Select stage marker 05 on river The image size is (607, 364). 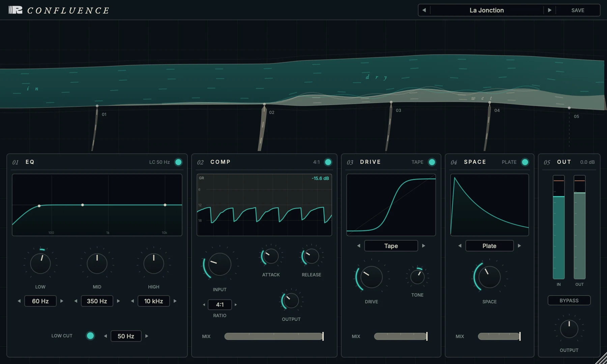[569, 108]
